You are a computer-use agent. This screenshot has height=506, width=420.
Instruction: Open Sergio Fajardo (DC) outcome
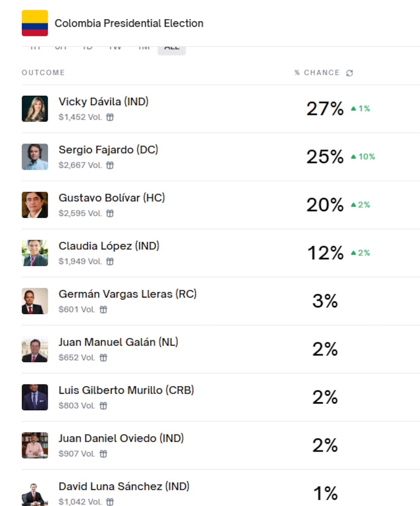108,150
